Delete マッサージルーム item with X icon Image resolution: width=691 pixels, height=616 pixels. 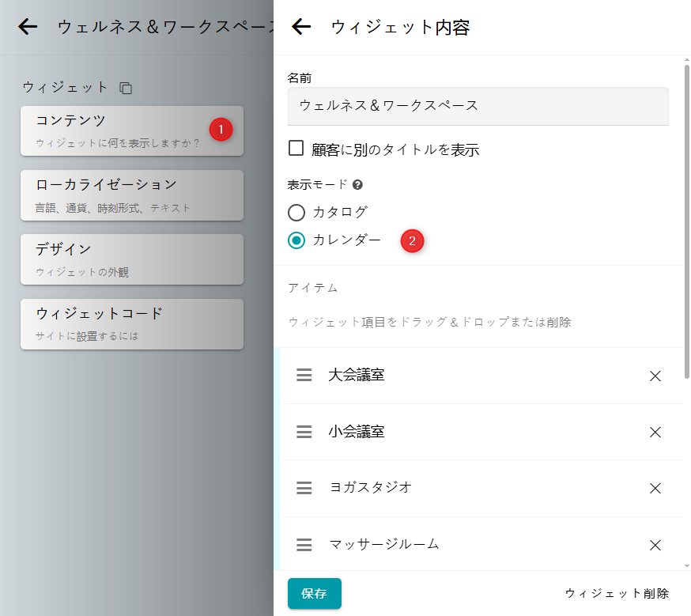(655, 545)
